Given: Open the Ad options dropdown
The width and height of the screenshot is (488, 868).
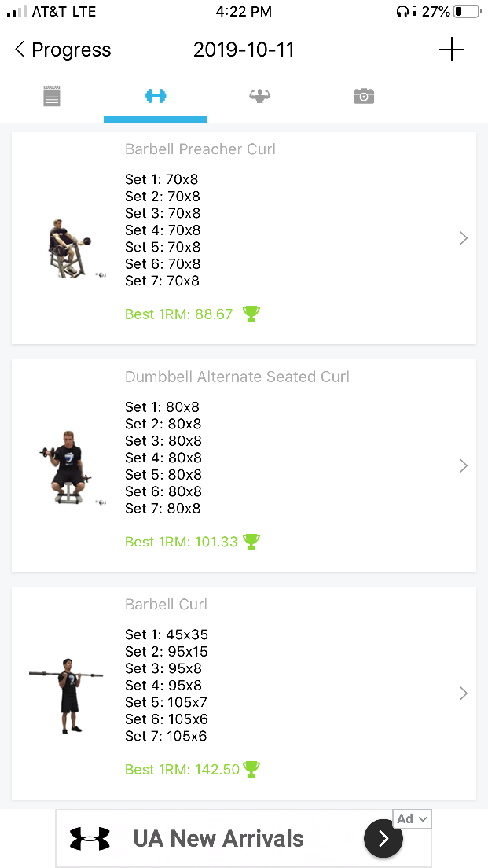Looking at the screenshot, I should tap(413, 819).
